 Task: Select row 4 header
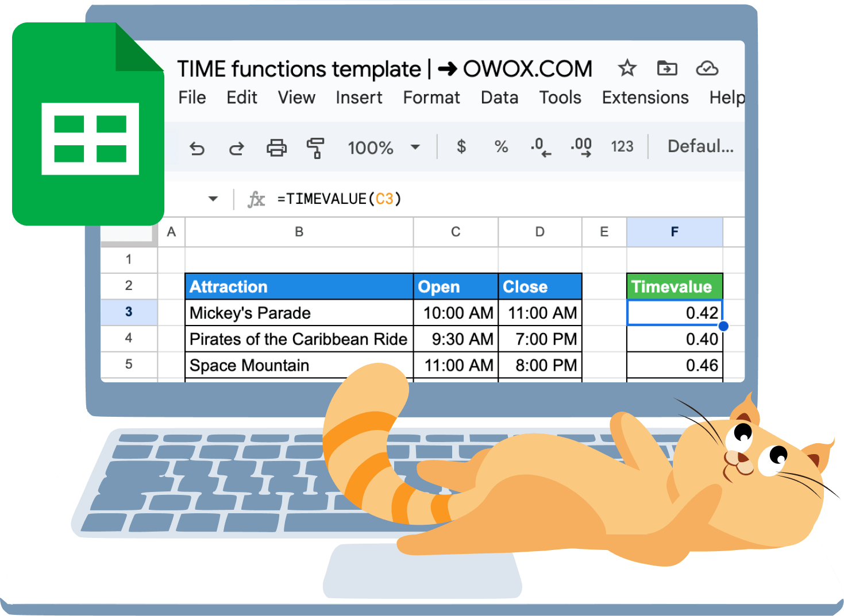pos(129,338)
